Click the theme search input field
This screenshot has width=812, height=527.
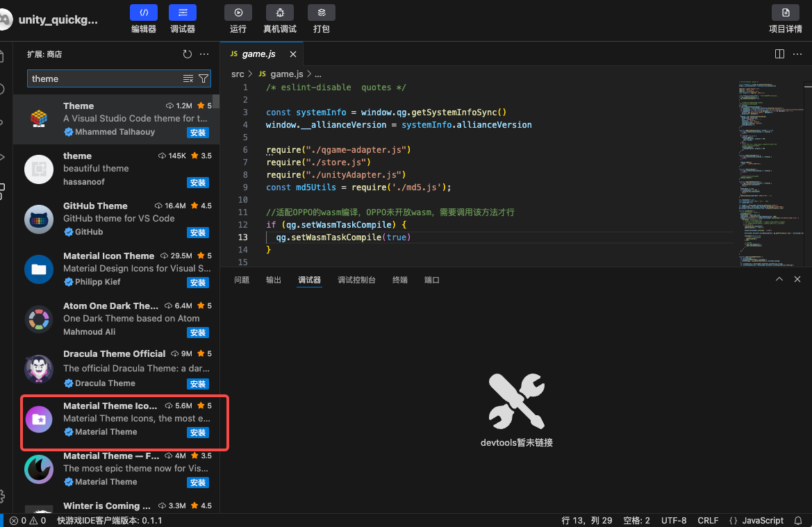click(104, 79)
